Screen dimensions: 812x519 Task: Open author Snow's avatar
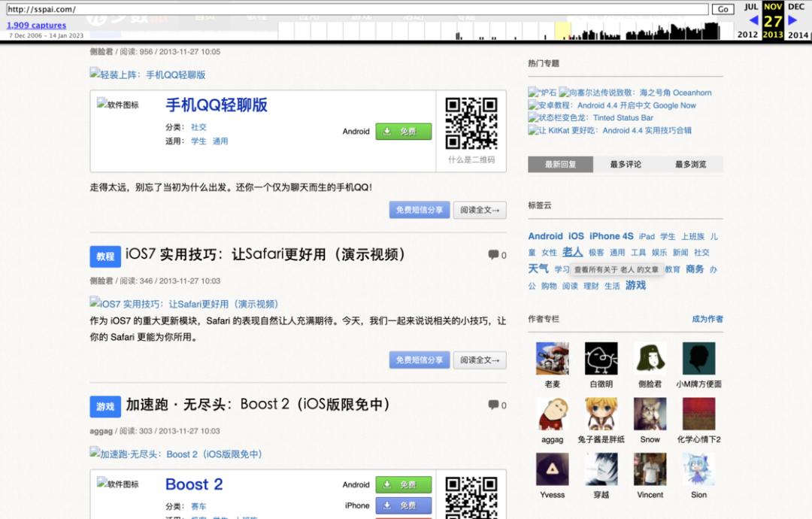pyautogui.click(x=650, y=414)
